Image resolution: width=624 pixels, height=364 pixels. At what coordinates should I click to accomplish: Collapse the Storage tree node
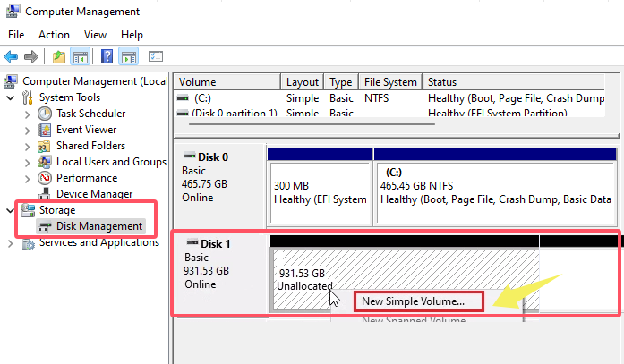coord(11,210)
